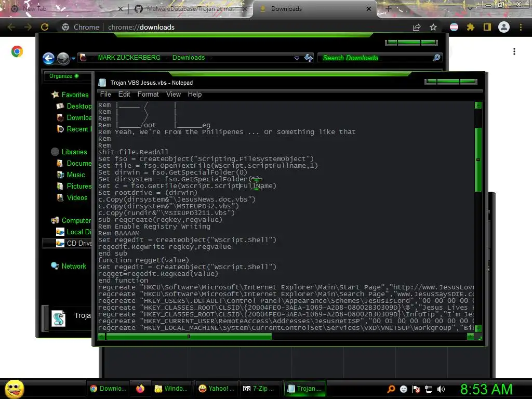Click the Yahoo! taskbar button

(216, 389)
